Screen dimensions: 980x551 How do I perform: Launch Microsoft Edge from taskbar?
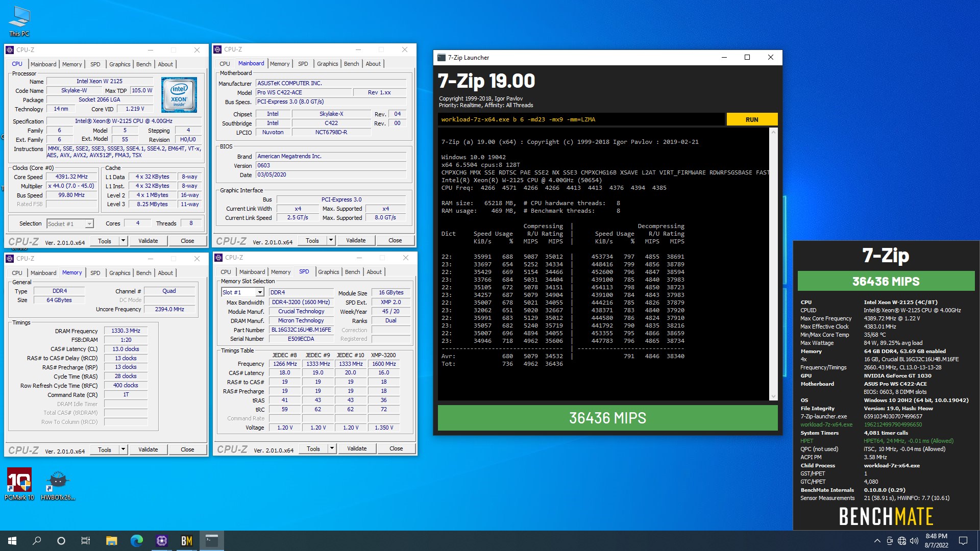tap(136, 541)
